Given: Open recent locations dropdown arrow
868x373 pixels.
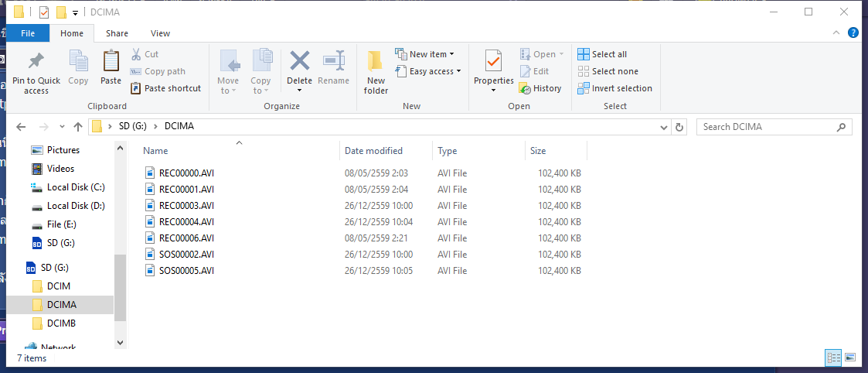Looking at the screenshot, I should tap(62, 127).
